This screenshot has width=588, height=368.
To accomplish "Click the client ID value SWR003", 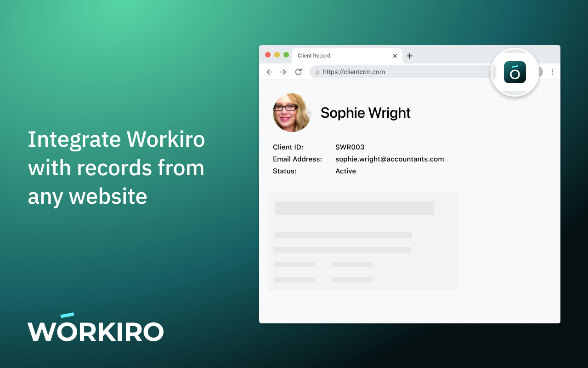I will click(x=350, y=147).
